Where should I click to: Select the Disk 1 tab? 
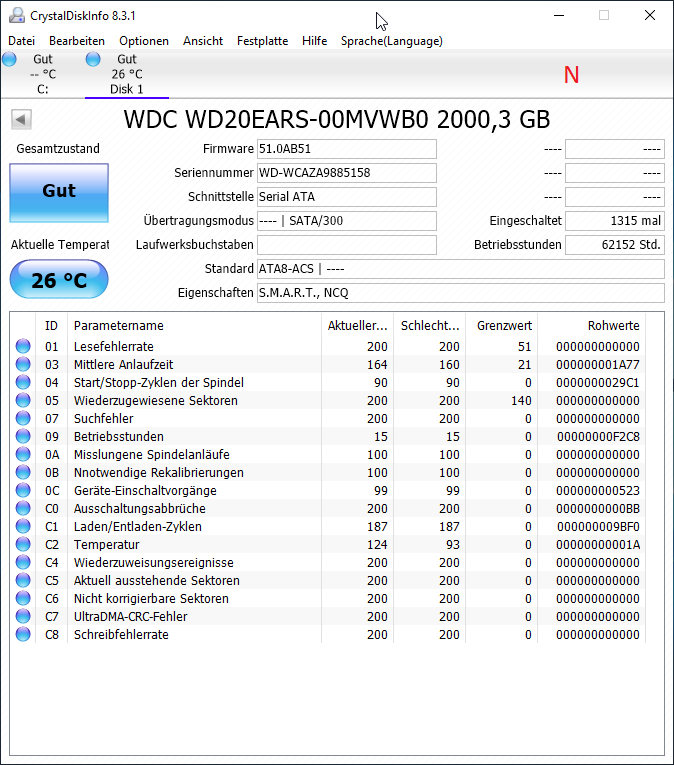127,74
